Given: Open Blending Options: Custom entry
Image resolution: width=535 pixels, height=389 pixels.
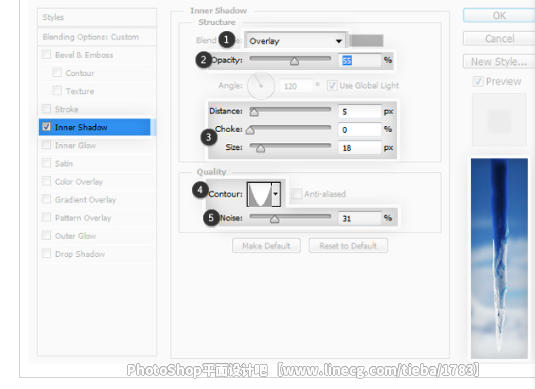Looking at the screenshot, I should point(97,37).
